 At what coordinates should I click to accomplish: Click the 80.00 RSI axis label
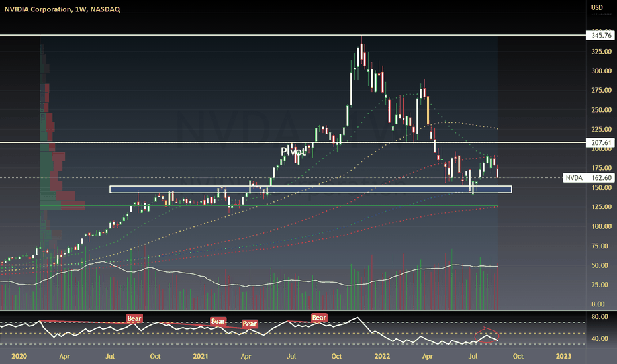coord(600,317)
